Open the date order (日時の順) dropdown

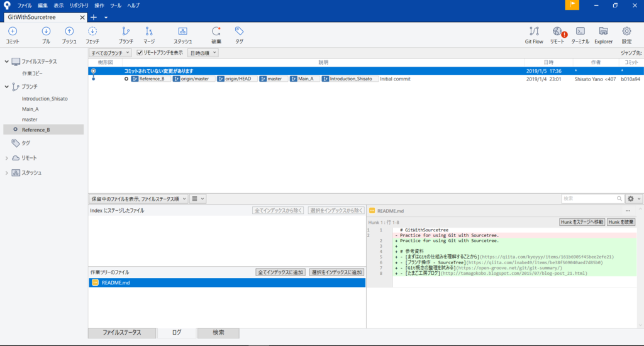[x=203, y=53]
